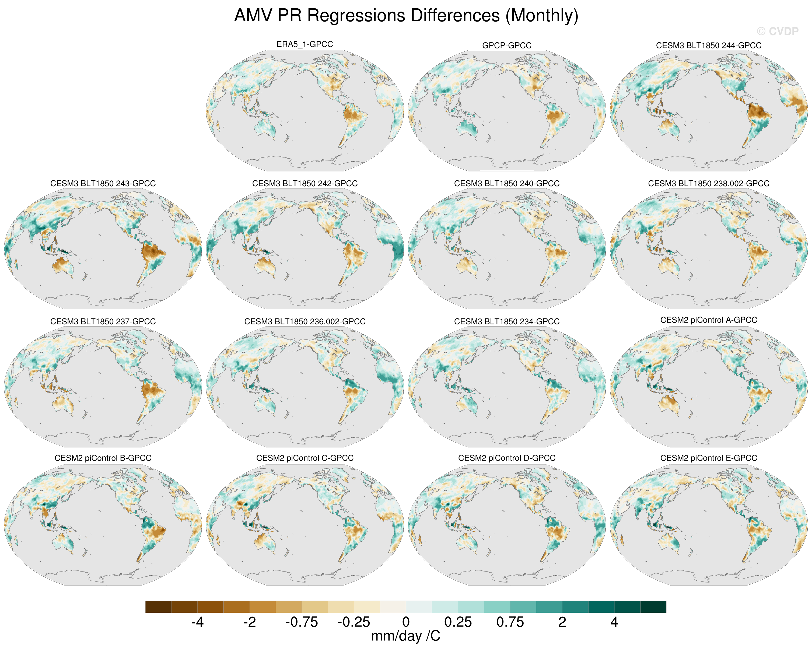Click the AMV PR Regressions Differences title
This screenshot has width=812, height=652.
(406, 16)
